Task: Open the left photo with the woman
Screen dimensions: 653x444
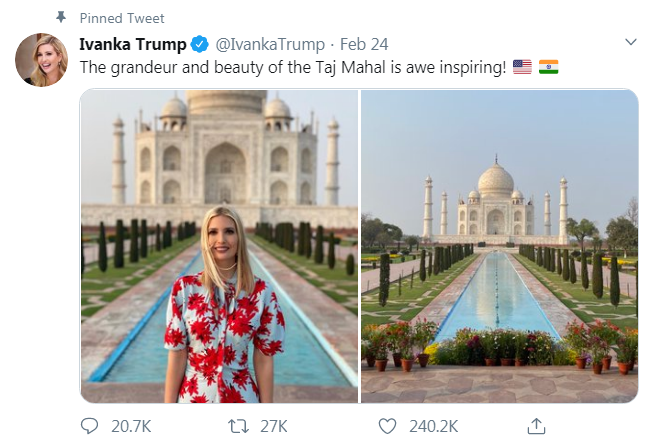Action: coord(218,246)
